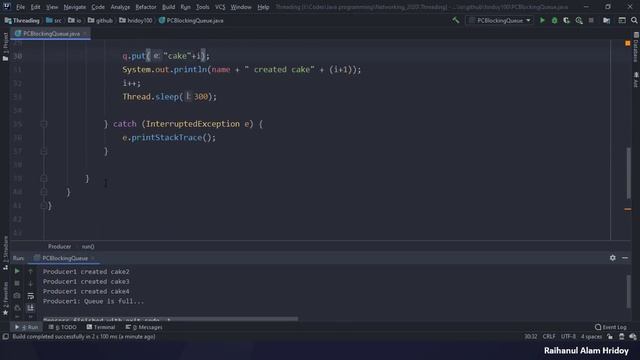This screenshot has height=360, width=640.
Task: Click the toolbar Stop square icon
Action: [591, 20]
